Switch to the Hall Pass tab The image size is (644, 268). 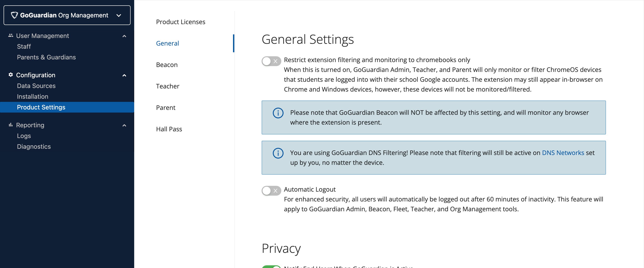[169, 129]
